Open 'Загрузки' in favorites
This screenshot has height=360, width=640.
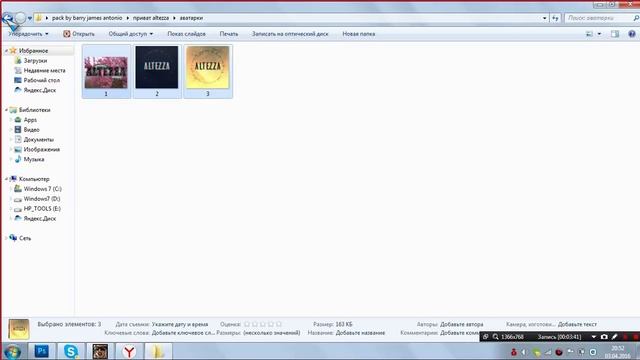35,60
